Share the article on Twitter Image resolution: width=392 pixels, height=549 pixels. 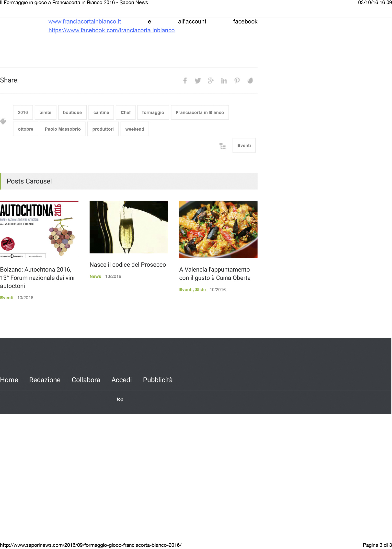click(198, 80)
